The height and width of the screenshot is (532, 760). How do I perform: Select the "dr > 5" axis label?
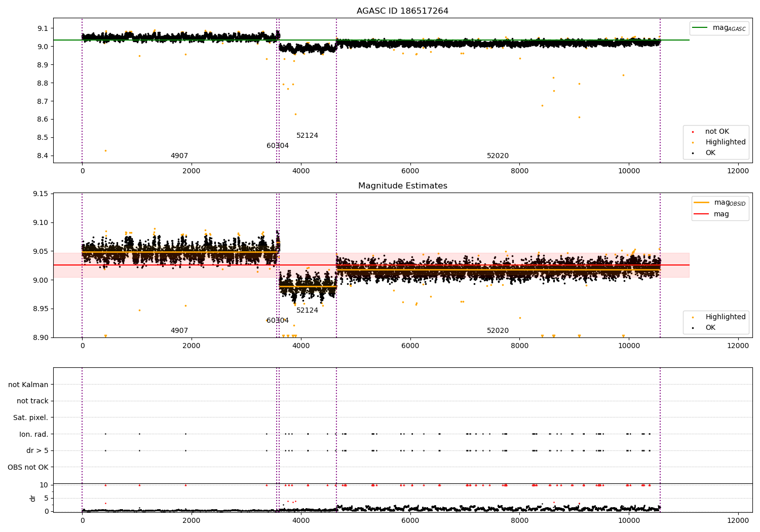click(x=37, y=450)
